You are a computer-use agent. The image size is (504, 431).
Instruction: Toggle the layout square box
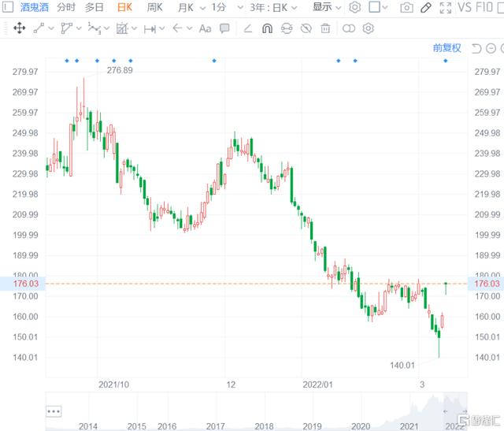coord(375,8)
